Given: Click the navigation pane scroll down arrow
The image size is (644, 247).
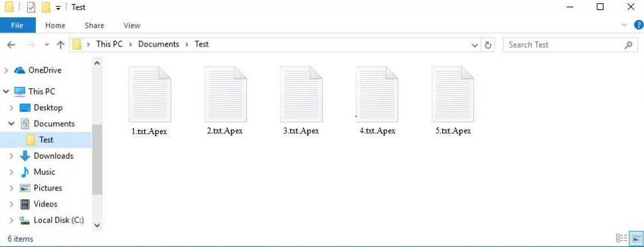Looking at the screenshot, I should tap(97, 225).
